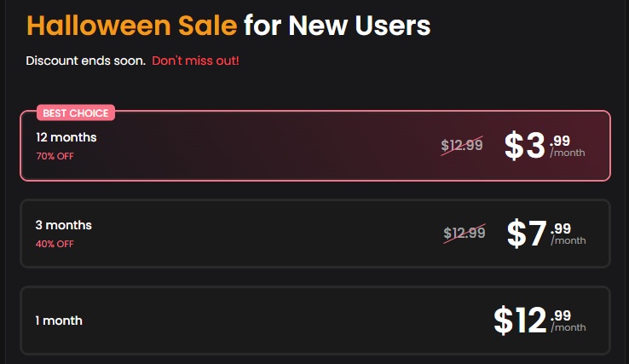Click the "3 months" plan title
This screenshot has height=364, width=629.
[x=63, y=225]
